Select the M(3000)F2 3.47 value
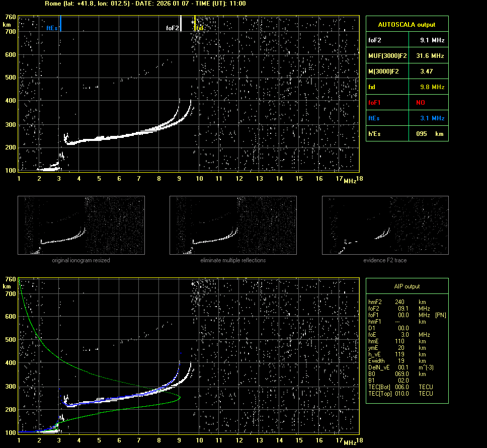Screen dimensions: 487x448 coord(426,71)
